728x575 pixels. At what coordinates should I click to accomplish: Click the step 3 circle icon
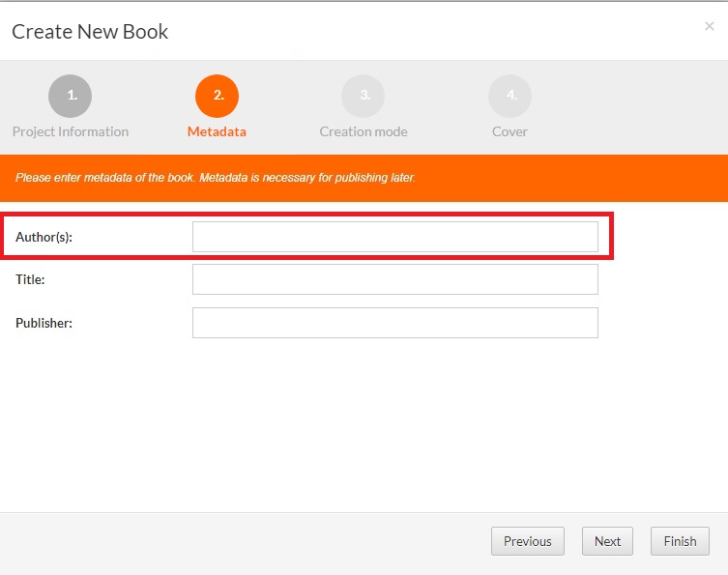[x=363, y=96]
